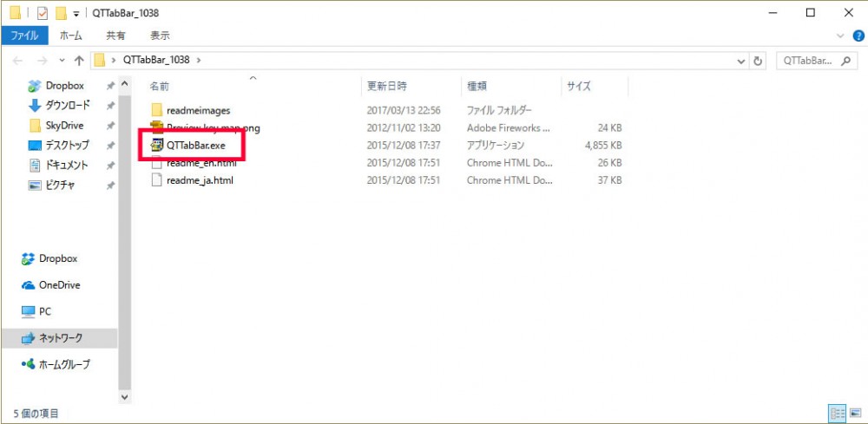Viewport: 868px width, 424px height.
Task: Switch to the 表示 ribbon tab
Action: coord(160,36)
